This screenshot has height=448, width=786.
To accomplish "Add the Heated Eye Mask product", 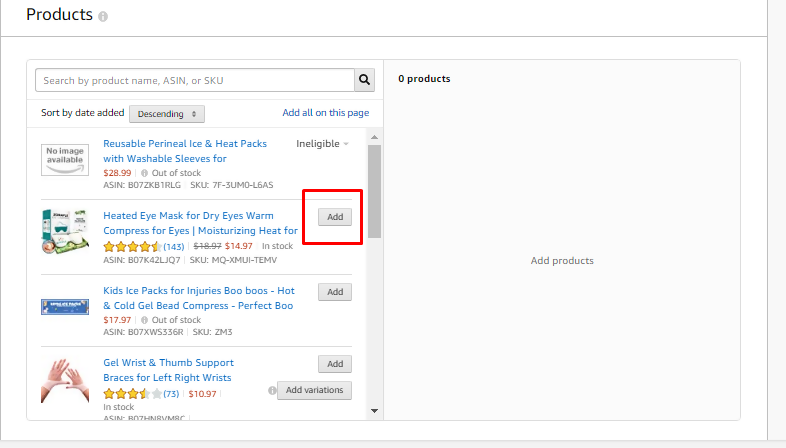I will (335, 217).
